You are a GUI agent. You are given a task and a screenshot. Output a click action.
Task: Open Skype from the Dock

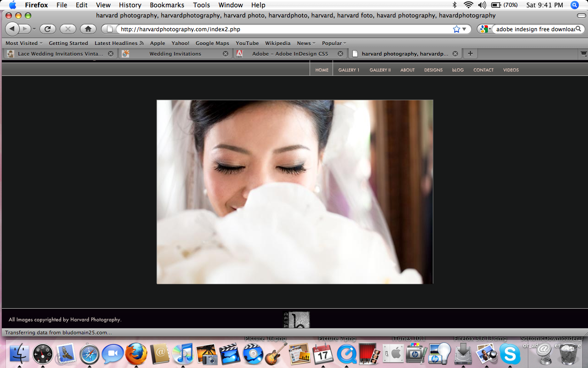[x=510, y=355]
